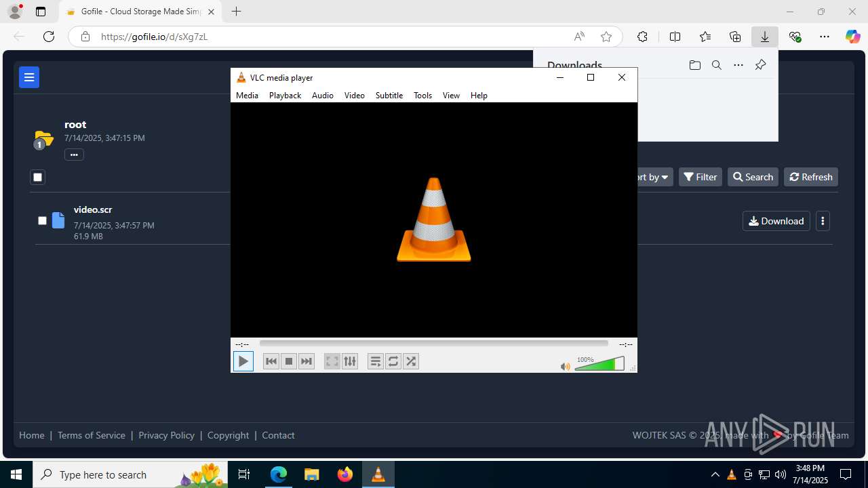Open Terms of Service link
Image resolution: width=868 pixels, height=488 pixels.
click(92, 435)
